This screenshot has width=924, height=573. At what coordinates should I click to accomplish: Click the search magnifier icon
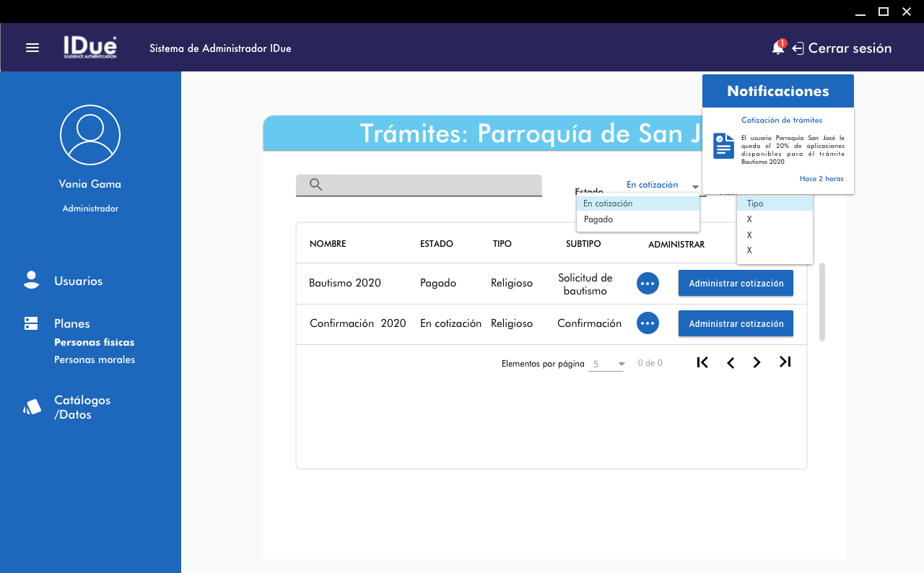click(315, 185)
